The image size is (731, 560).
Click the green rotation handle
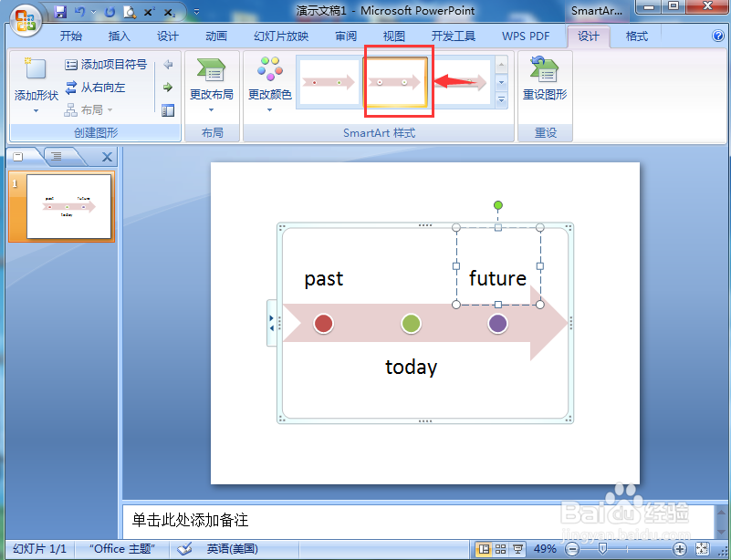[498, 205]
